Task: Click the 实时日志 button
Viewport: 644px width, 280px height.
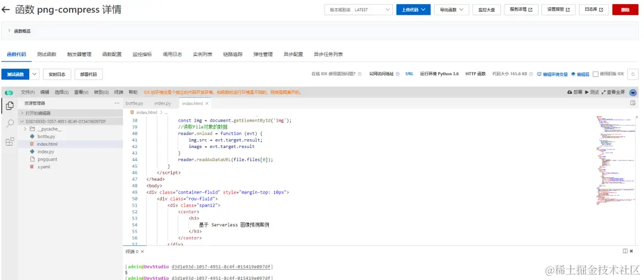Action: pos(57,74)
